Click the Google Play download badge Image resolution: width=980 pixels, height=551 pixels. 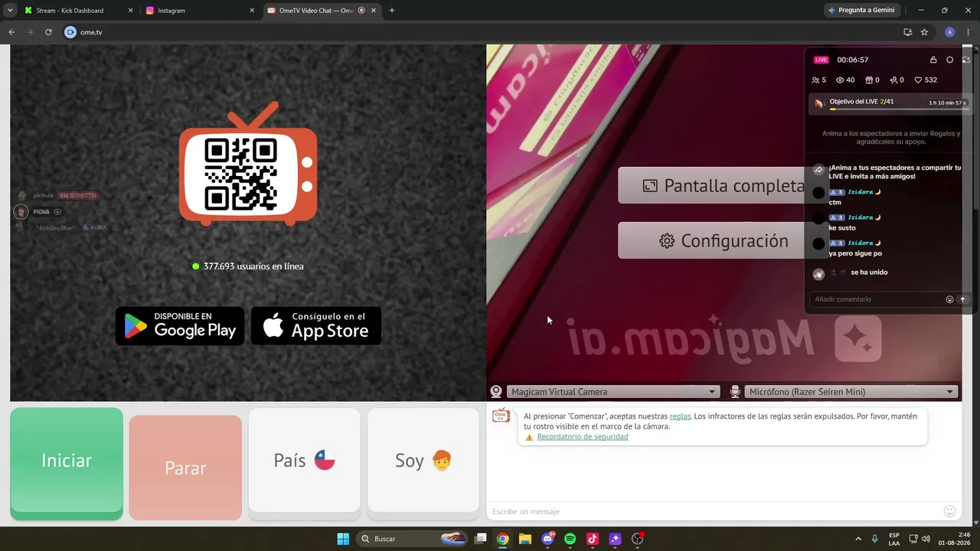180,326
